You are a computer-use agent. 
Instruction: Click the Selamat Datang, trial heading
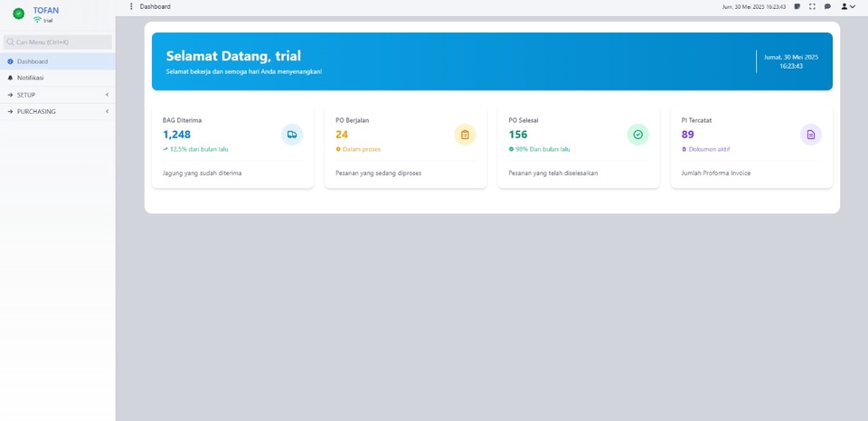[x=233, y=56]
